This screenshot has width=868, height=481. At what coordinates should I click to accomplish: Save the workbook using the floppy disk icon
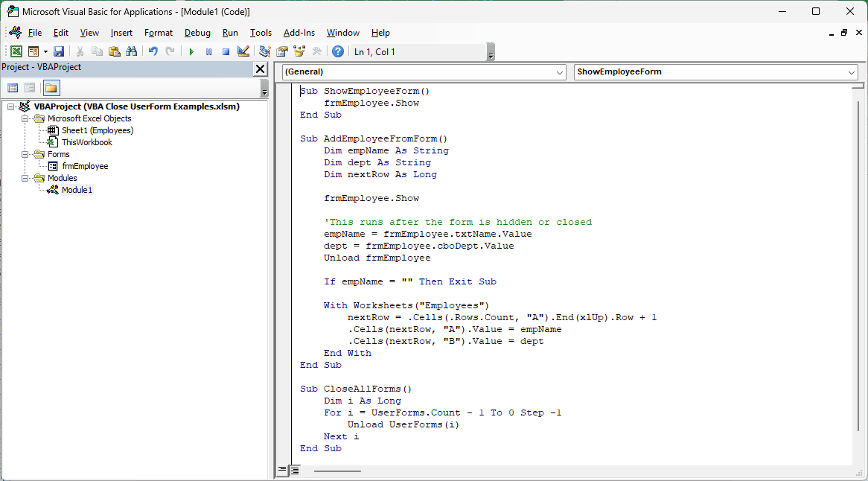tap(59, 51)
